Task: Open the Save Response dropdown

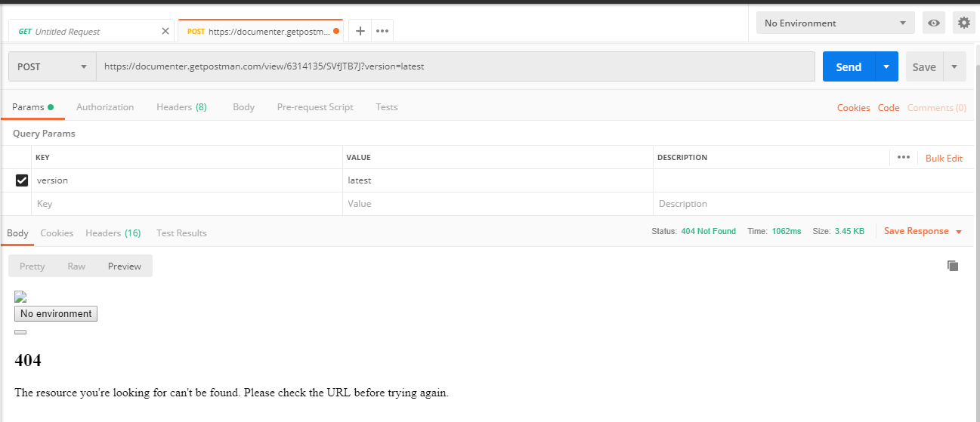Action: 923,231
